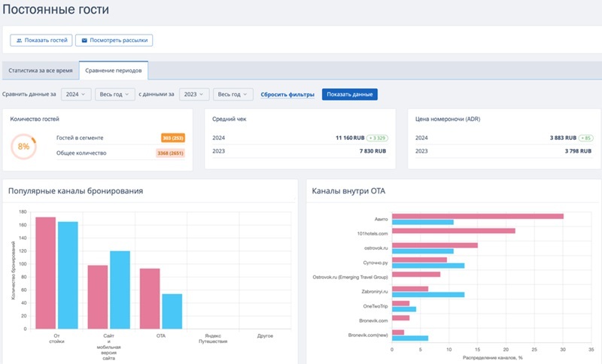Click the pink 101hotels.com bar
The height and width of the screenshot is (364, 602).
(x=454, y=231)
